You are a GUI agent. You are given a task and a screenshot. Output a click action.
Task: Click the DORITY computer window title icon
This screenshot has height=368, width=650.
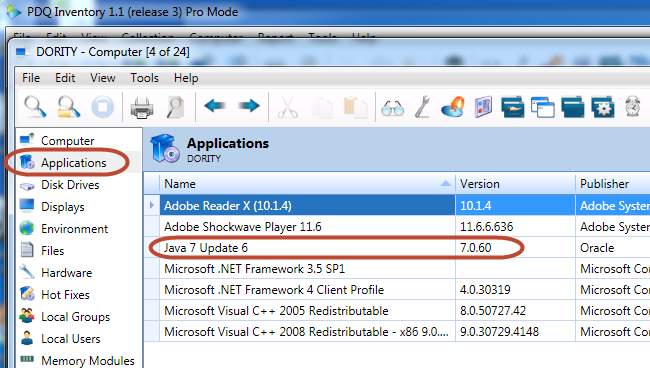[x=22, y=52]
